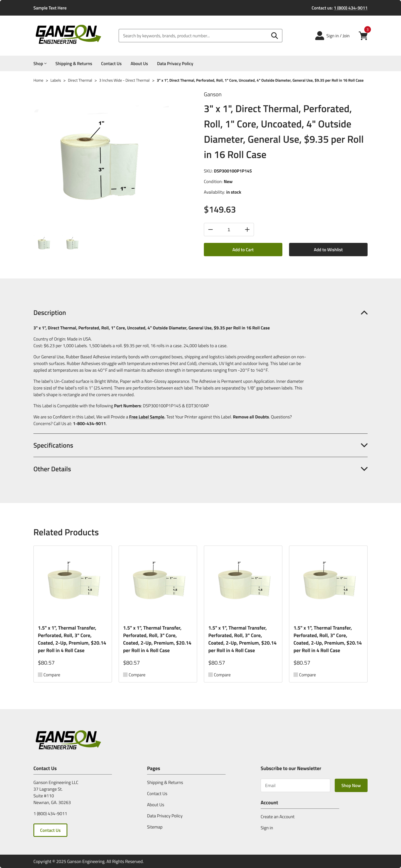Viewport: 401px width, 868px height.
Task: Enable Compare on the fourth related product
Action: (x=296, y=675)
